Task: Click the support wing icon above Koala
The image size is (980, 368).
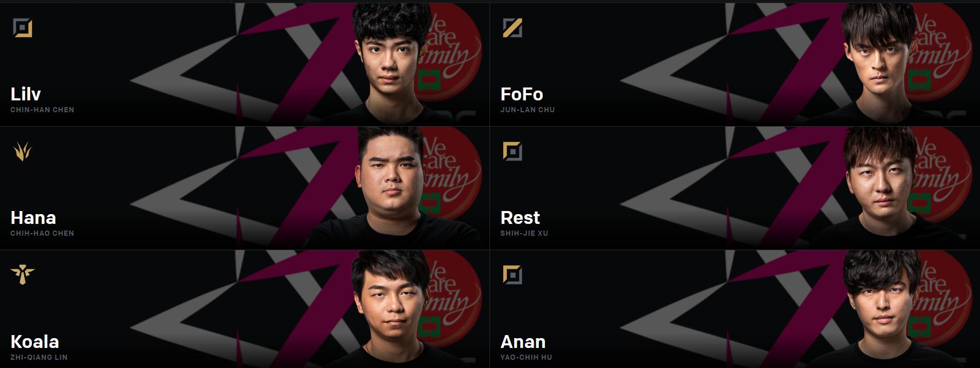Action: pyautogui.click(x=23, y=275)
